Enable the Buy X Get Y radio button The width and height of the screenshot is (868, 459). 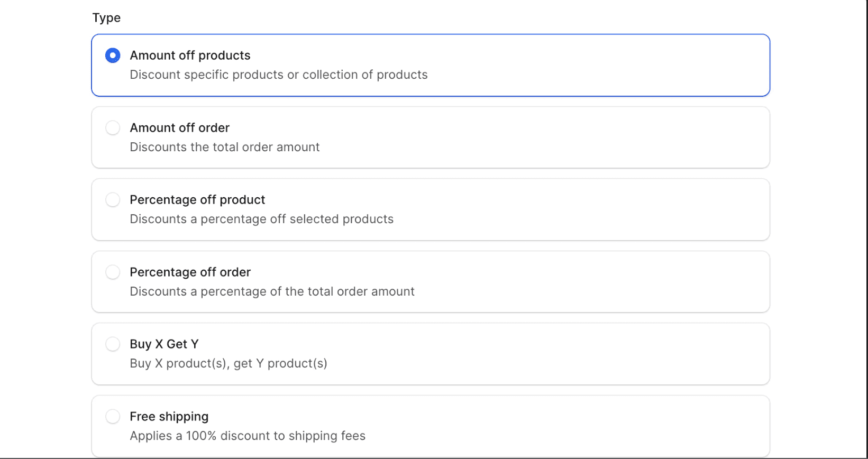[x=113, y=344]
